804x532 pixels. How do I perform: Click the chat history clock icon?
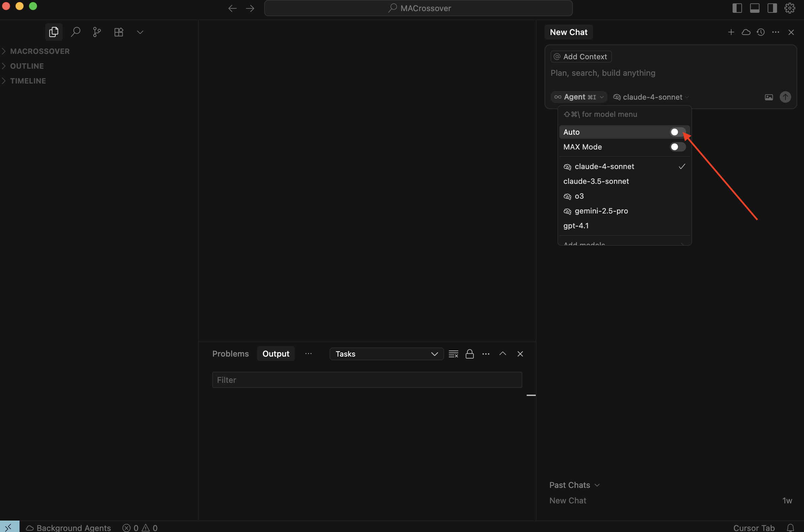[x=761, y=32]
